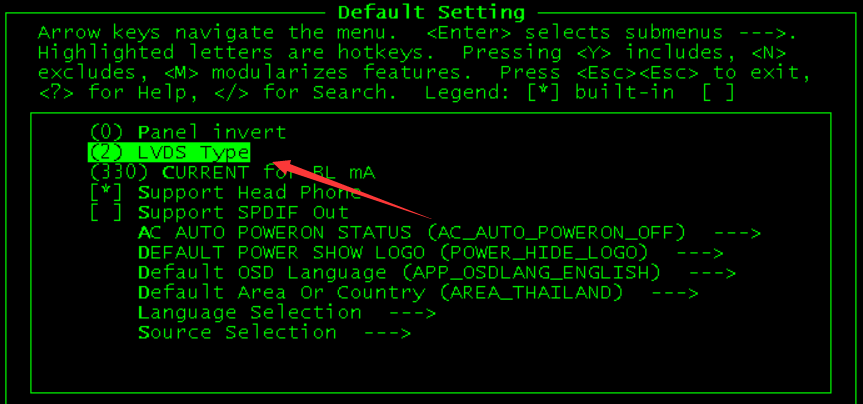Click the arrow after Language Selection
Viewport: 863px width, 404px height.
[412, 313]
